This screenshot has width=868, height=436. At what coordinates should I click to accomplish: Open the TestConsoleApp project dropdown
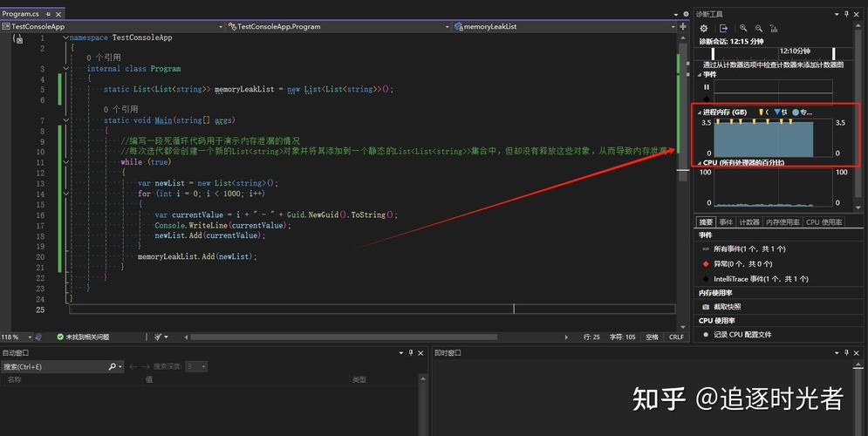pyautogui.click(x=221, y=26)
